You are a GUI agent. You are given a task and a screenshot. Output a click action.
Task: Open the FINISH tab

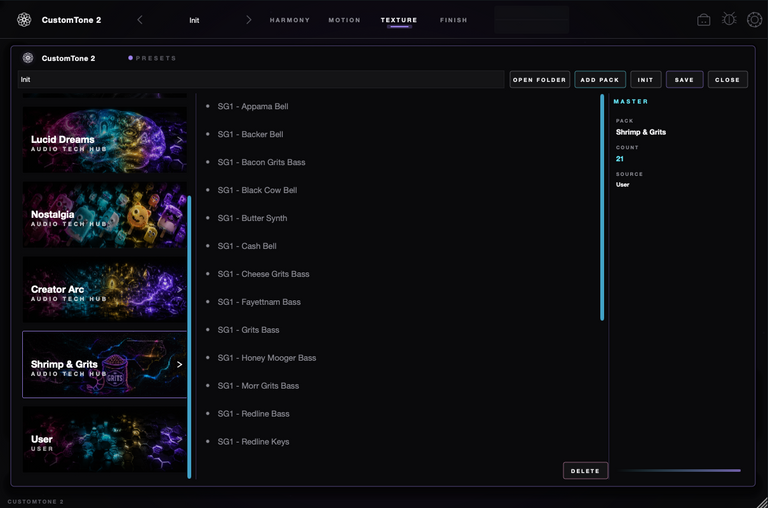pos(454,20)
